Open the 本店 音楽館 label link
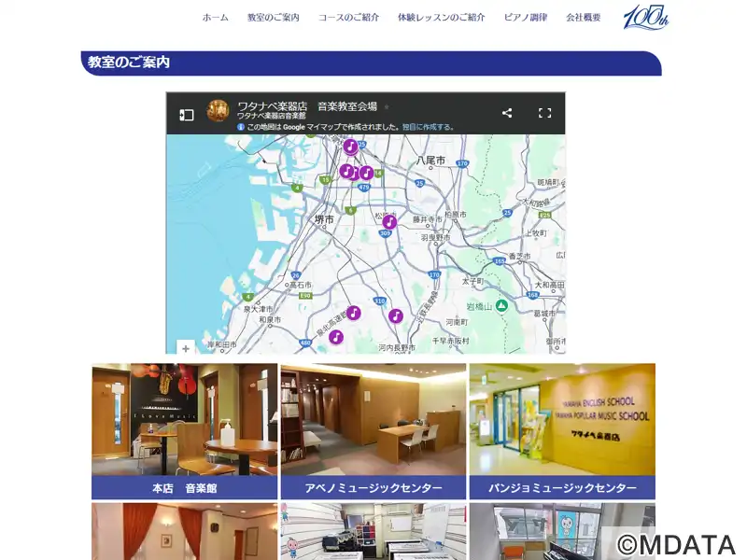 tap(184, 487)
